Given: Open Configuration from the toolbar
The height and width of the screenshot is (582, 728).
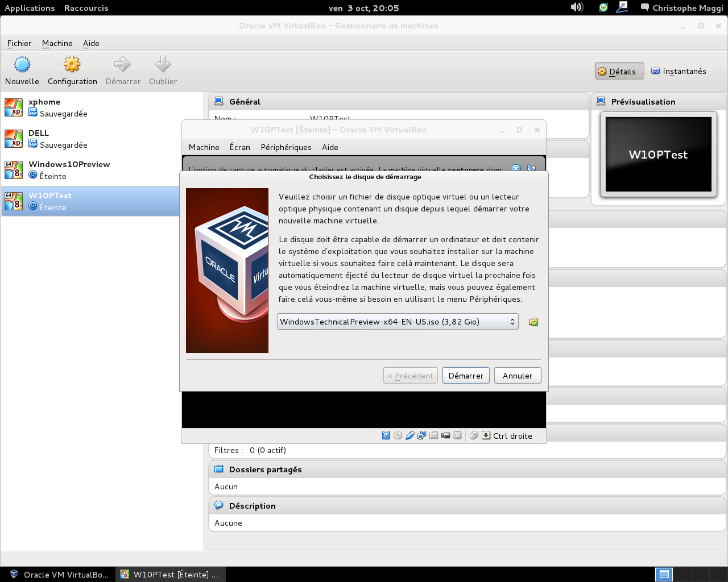Looking at the screenshot, I should [72, 70].
